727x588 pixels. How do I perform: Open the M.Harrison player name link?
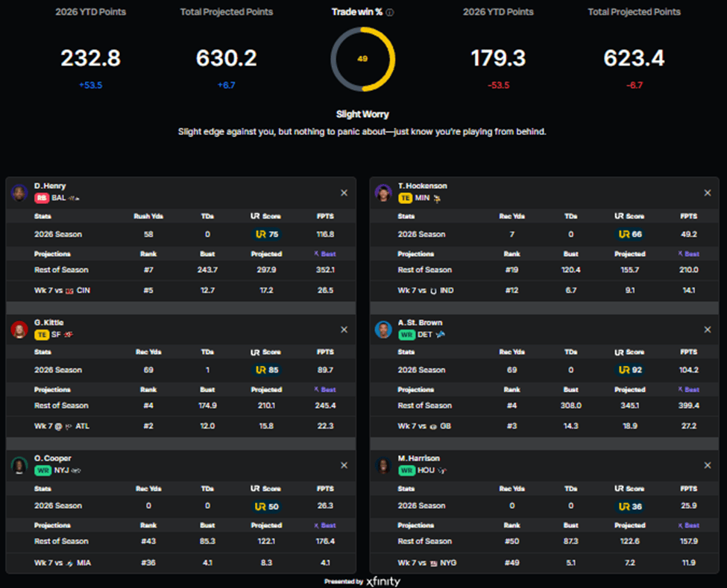418,458
